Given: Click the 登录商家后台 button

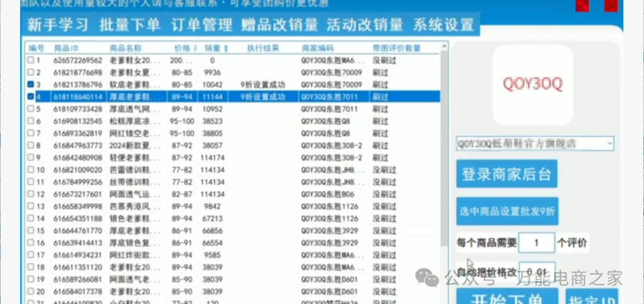Looking at the screenshot, I should [507, 174].
